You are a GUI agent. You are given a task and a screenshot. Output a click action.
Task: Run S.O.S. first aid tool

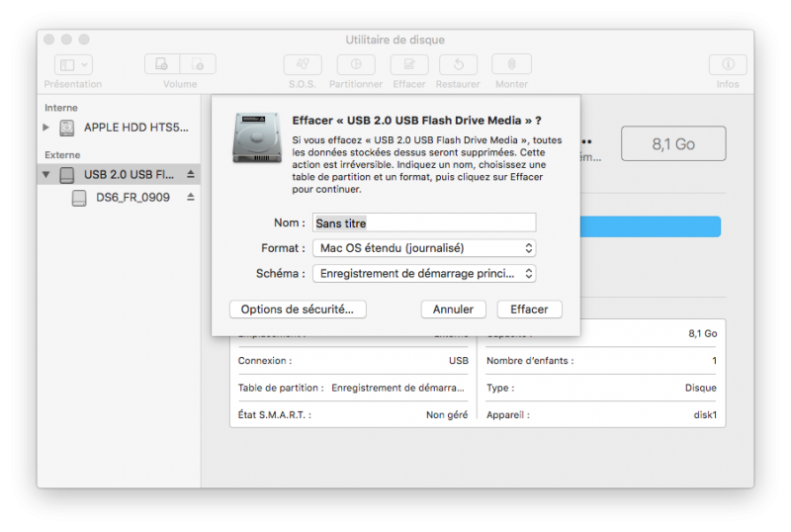point(303,64)
